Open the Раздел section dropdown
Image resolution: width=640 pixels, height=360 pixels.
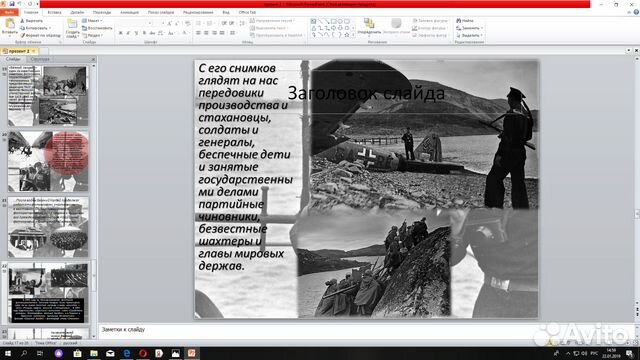point(92,36)
